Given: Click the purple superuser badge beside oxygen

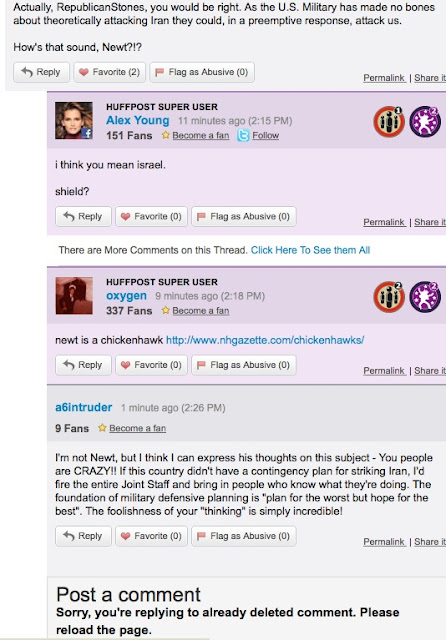Looking at the screenshot, I should tap(425, 297).
